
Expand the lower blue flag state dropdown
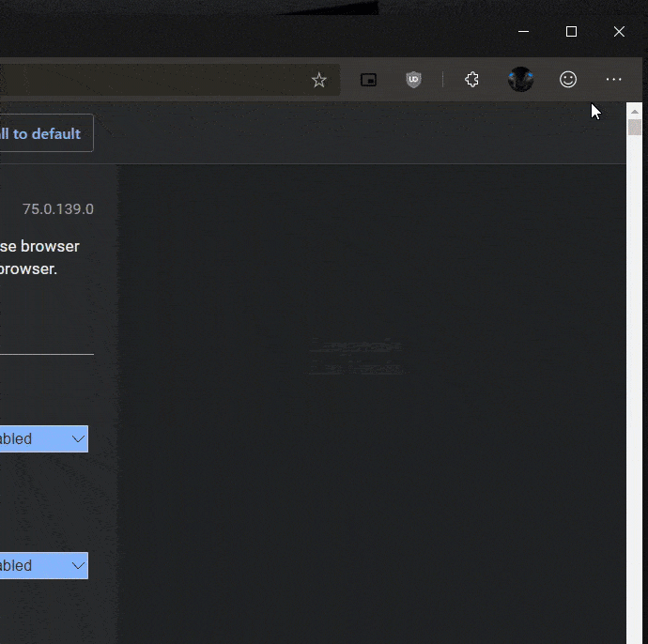point(43,566)
